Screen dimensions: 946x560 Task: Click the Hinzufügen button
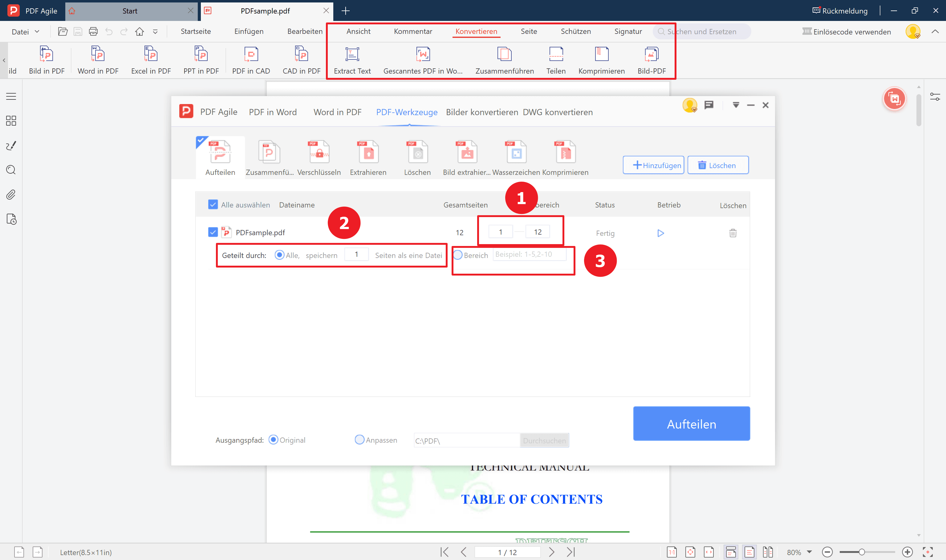[653, 165]
